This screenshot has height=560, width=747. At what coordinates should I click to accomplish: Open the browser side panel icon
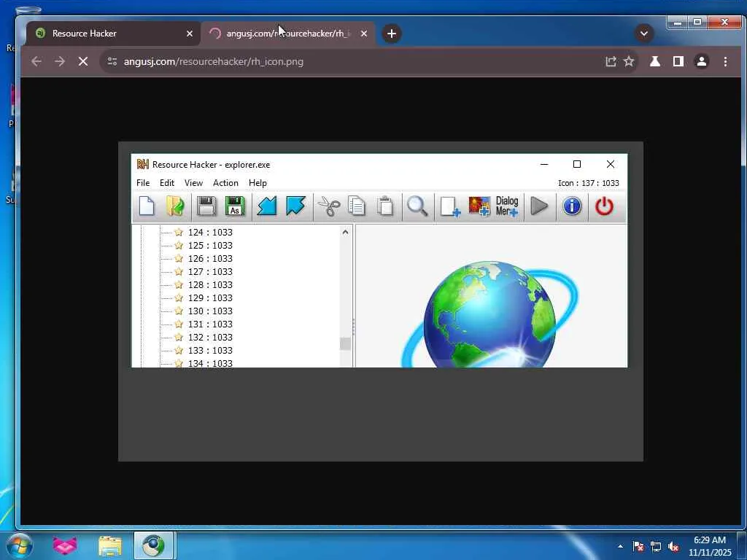click(678, 61)
